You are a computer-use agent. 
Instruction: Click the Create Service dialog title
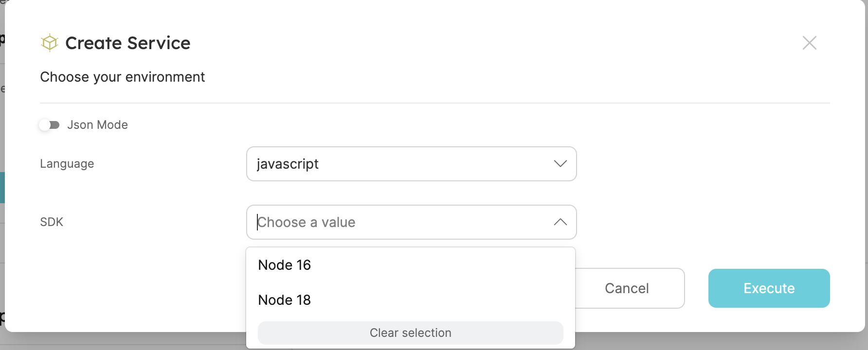click(x=128, y=43)
